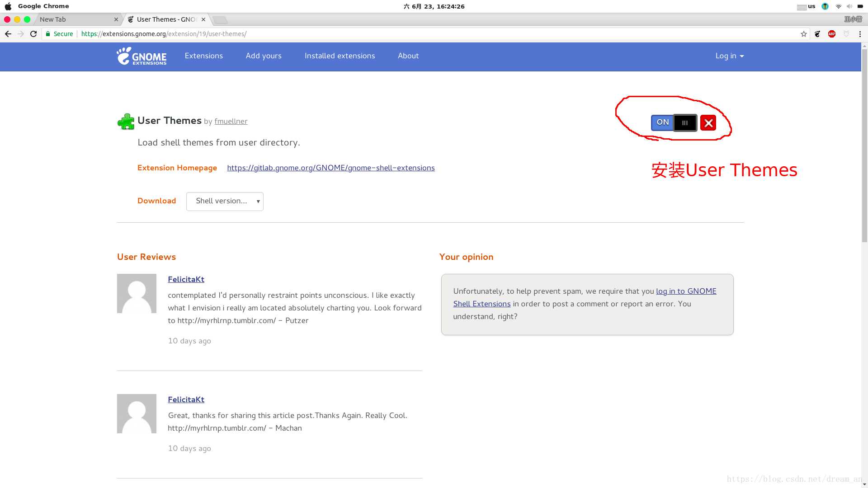
Task: Open the date and time clock
Action: point(434,6)
